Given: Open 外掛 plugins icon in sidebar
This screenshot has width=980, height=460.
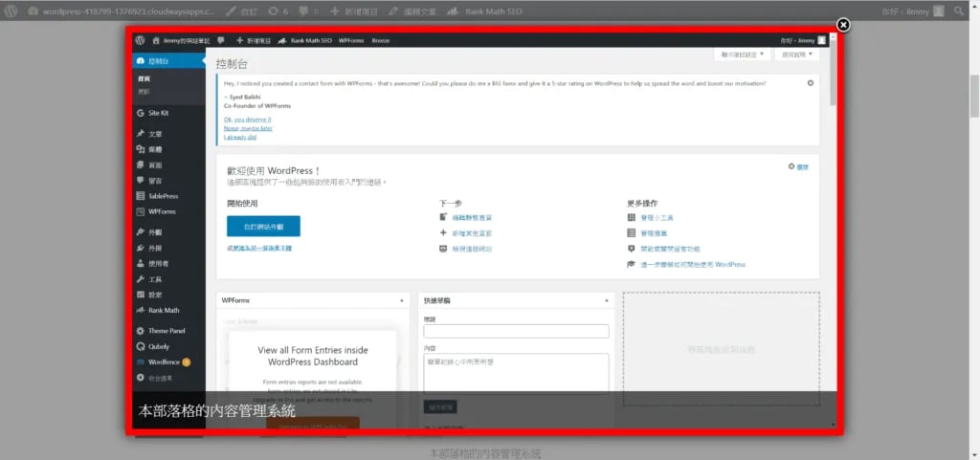Looking at the screenshot, I should pyautogui.click(x=141, y=248).
